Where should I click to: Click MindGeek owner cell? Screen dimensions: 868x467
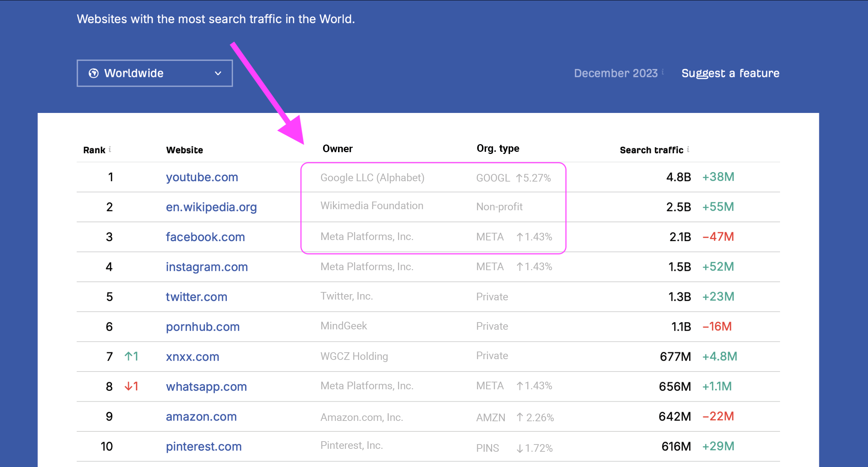343,326
